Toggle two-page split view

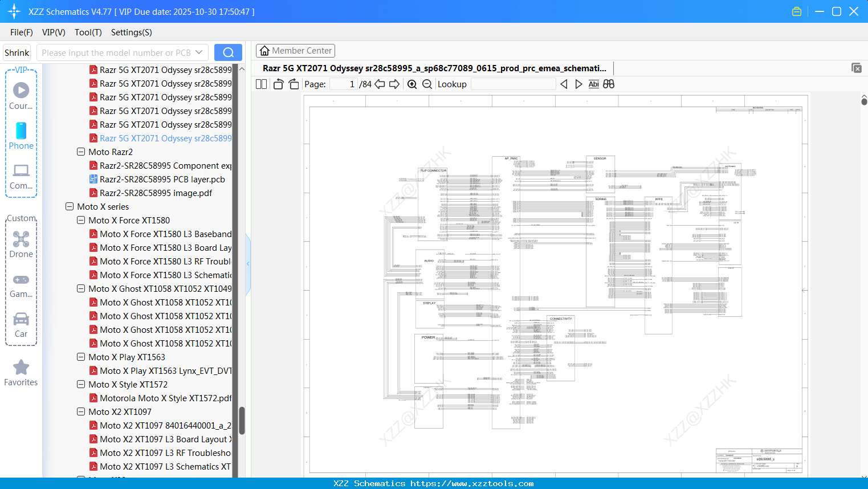point(262,84)
